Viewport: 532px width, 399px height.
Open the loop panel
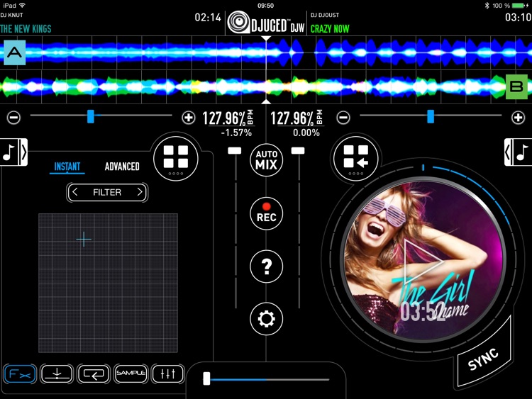(94, 374)
